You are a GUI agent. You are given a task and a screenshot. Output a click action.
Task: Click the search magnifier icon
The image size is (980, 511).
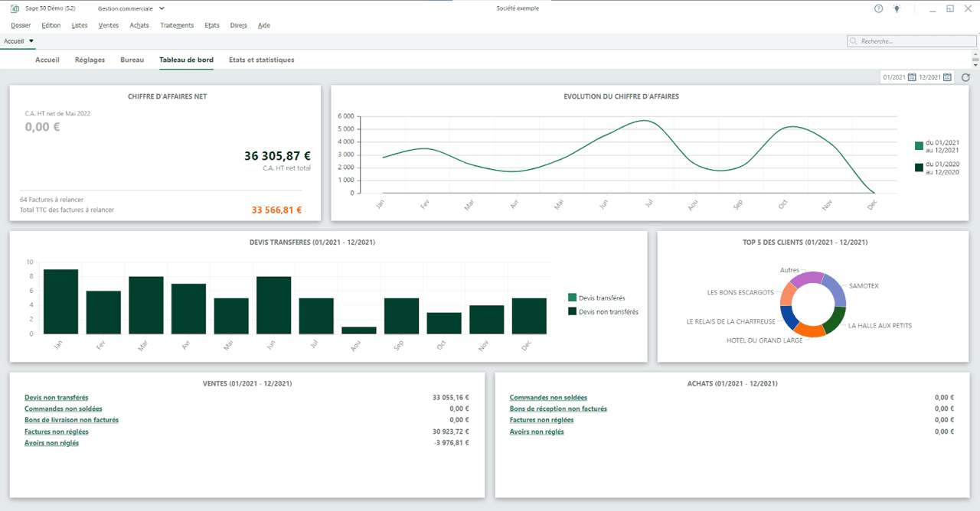tap(852, 41)
